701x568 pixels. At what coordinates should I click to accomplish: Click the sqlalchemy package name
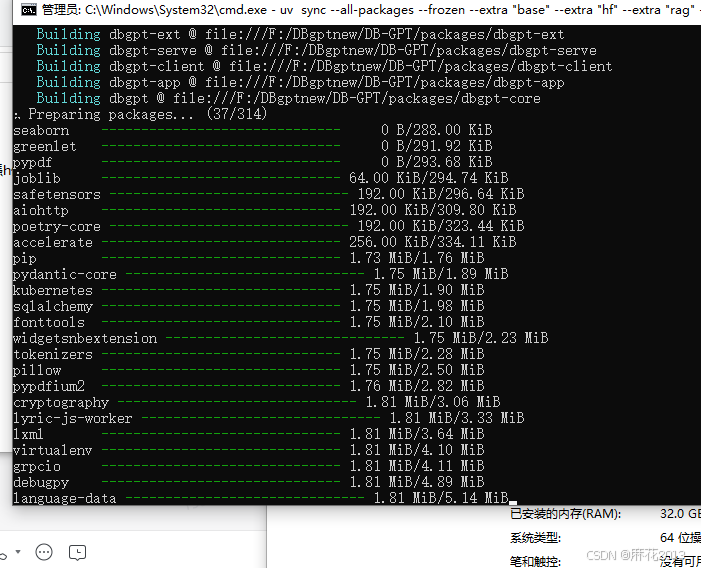point(53,307)
